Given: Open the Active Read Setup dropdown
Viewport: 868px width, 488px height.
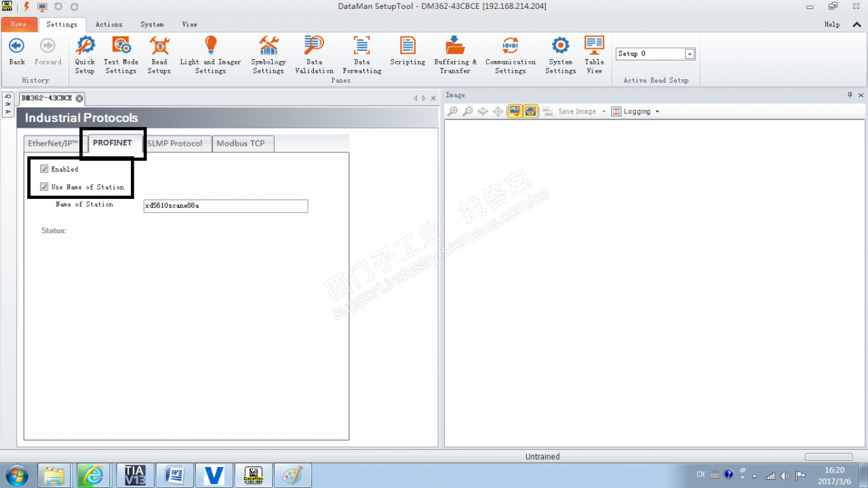Looking at the screenshot, I should [690, 54].
